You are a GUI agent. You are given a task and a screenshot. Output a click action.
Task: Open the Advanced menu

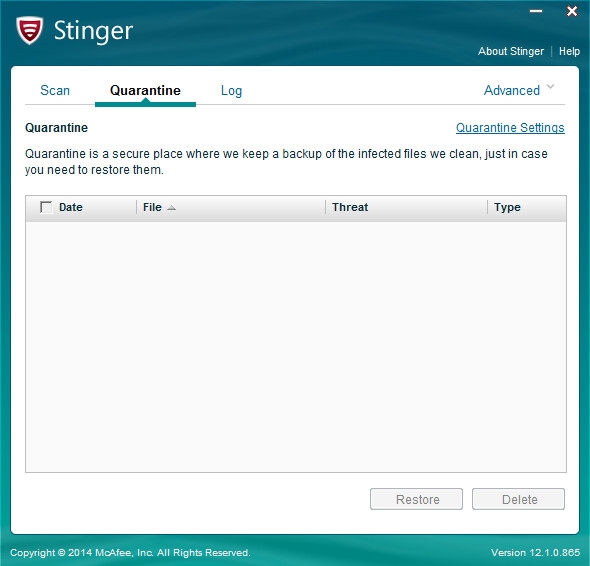tap(512, 90)
